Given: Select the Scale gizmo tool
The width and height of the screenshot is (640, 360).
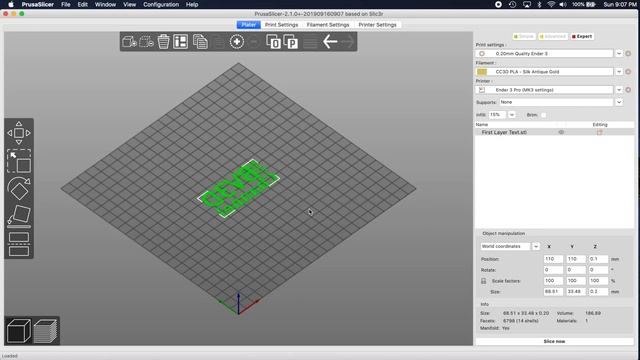Looking at the screenshot, I should (x=19, y=161).
